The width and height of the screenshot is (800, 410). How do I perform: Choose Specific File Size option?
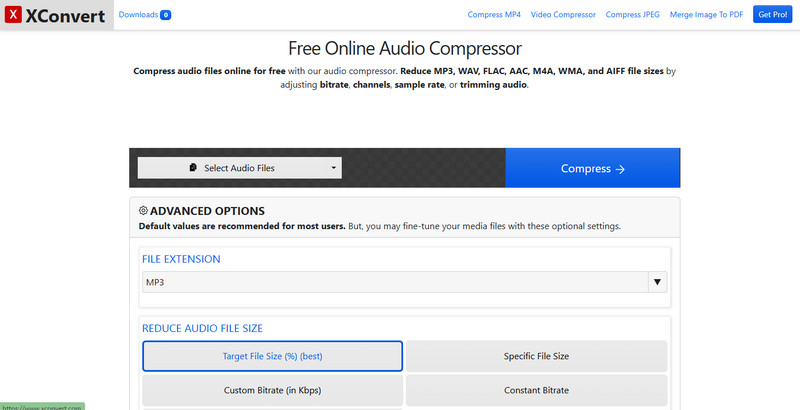(x=536, y=356)
